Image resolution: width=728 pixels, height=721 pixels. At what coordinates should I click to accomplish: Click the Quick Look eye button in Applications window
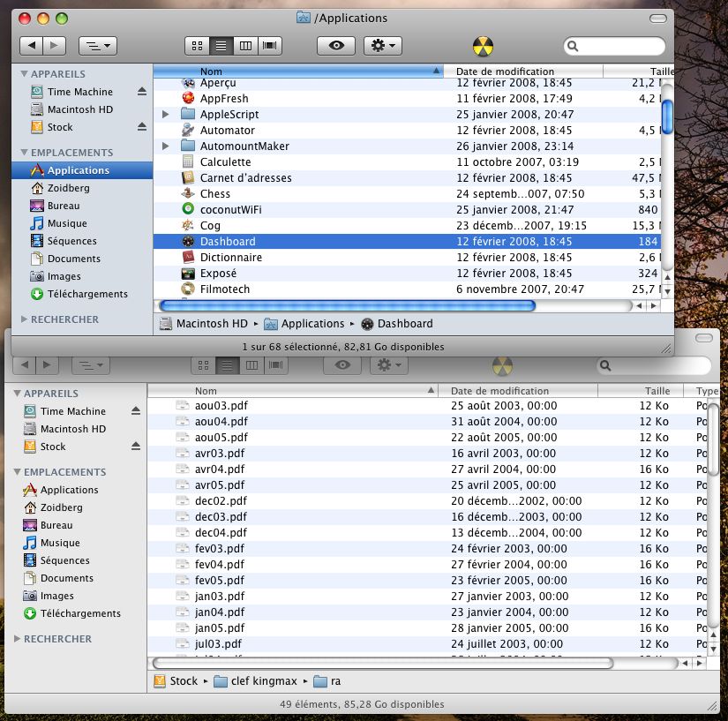[336, 46]
